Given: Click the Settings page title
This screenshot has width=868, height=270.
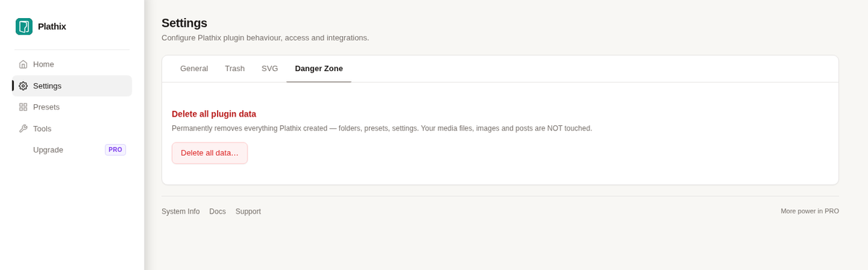Looking at the screenshot, I should click(x=184, y=23).
